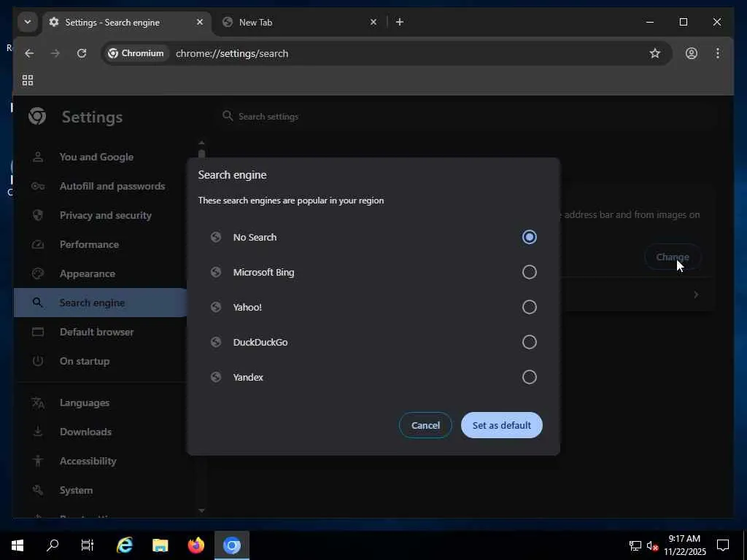The height and width of the screenshot is (560, 747).
Task: Click the Change button behind dialog
Action: click(x=672, y=257)
